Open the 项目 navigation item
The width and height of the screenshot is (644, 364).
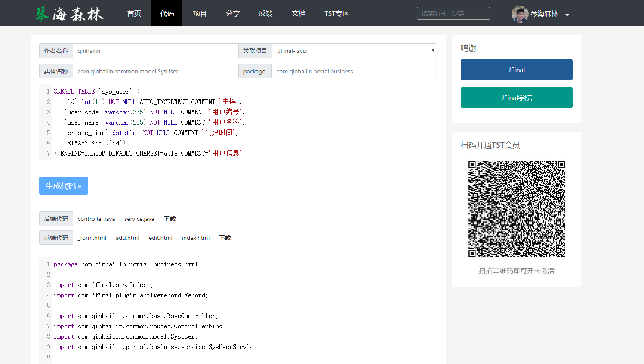pos(200,13)
